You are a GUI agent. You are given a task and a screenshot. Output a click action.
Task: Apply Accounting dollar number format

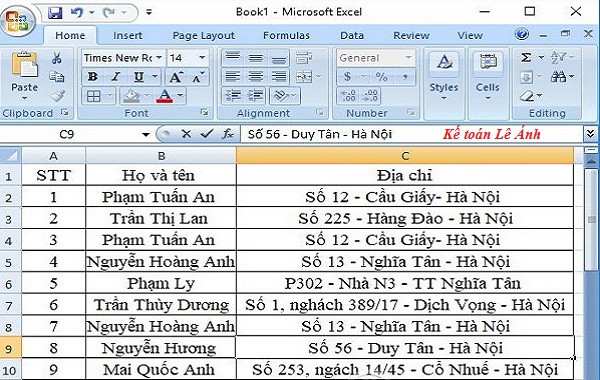[347, 77]
